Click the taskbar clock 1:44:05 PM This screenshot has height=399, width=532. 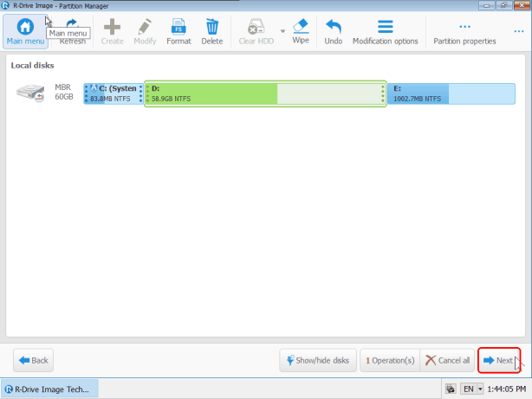pos(507,389)
